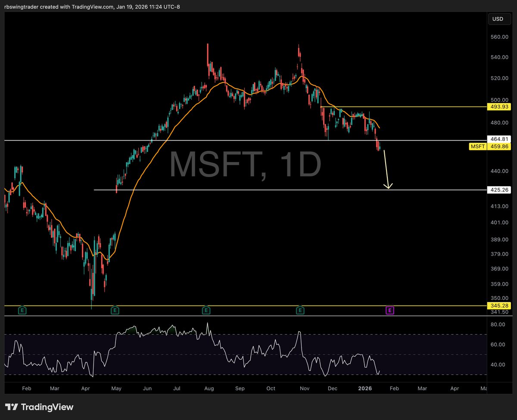Click the green earnings E marker near late October
The height and width of the screenshot is (420, 517).
pyautogui.click(x=300, y=310)
